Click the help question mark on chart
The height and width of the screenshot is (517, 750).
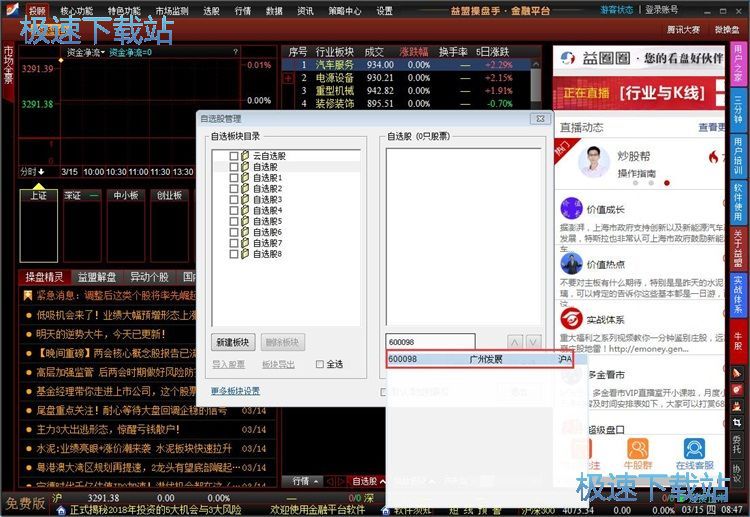[x=235, y=52]
